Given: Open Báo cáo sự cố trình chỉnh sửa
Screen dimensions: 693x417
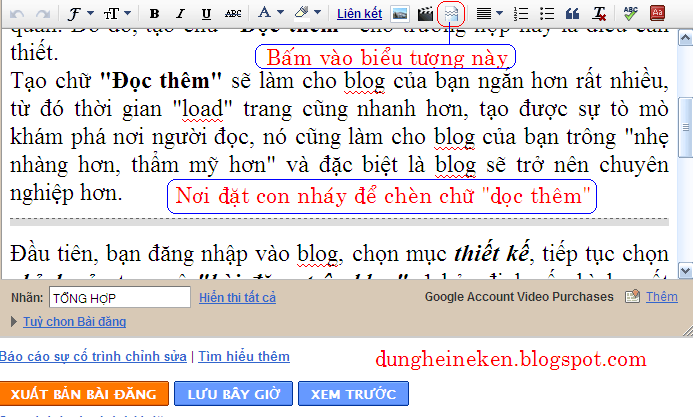Looking at the screenshot, I should [93, 356].
